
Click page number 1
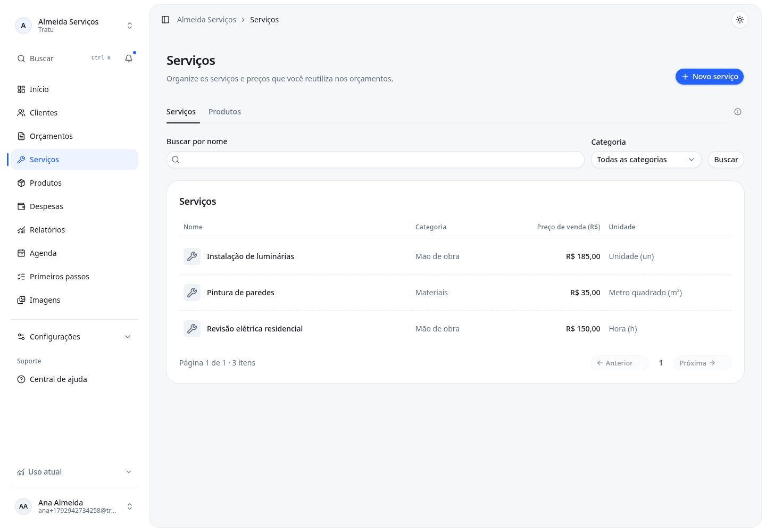click(661, 363)
